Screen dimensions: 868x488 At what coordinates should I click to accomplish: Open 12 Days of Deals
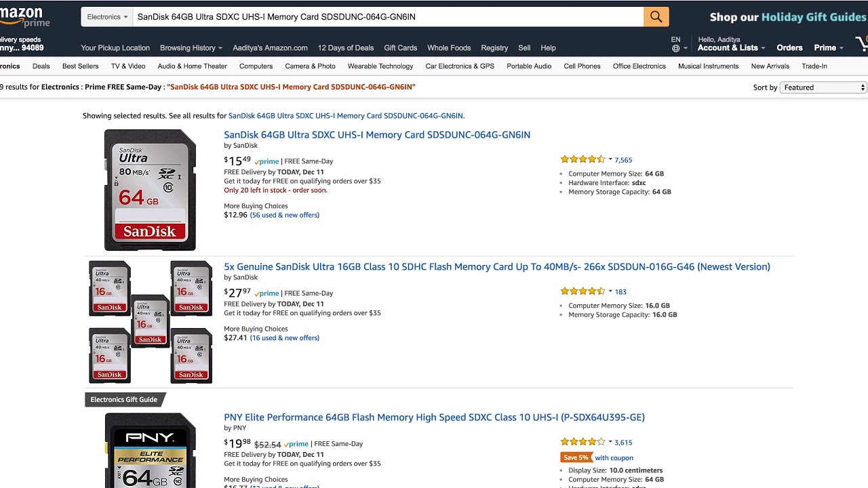click(346, 48)
